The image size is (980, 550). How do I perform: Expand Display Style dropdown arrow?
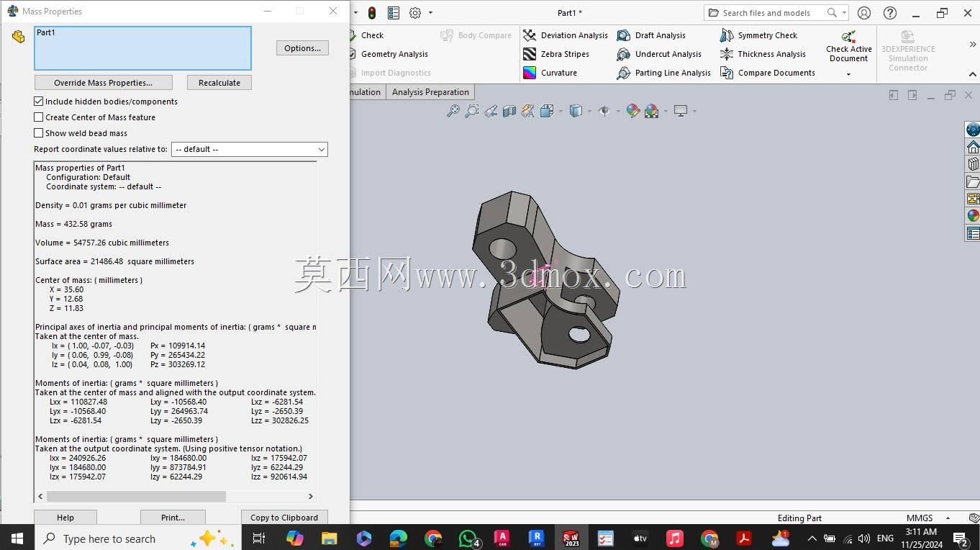point(589,111)
